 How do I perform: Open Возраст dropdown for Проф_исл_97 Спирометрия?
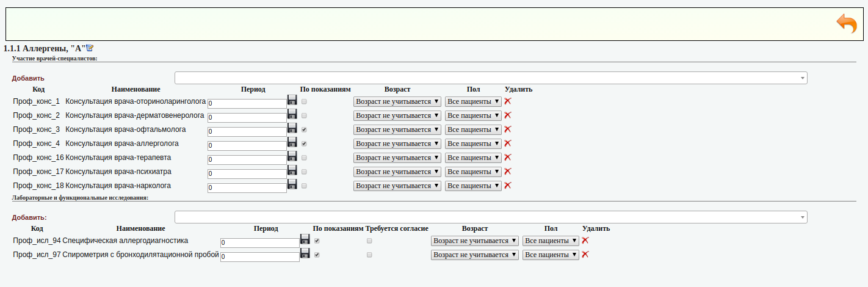click(x=474, y=255)
